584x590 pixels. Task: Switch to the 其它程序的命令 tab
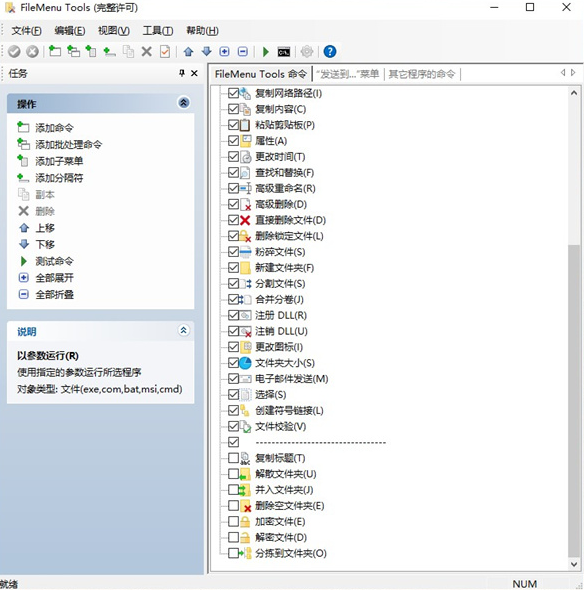(422, 74)
